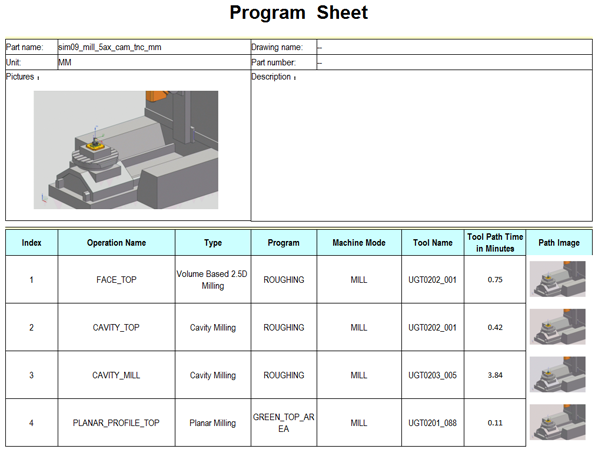The image size is (595, 449).
Task: Click the empty Description area
Action: (422, 150)
